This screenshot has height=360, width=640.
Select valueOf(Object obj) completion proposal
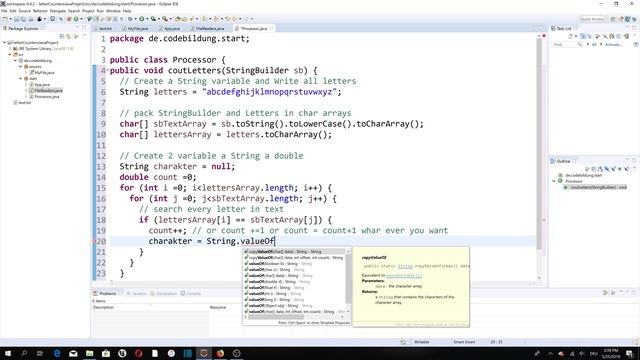[x=294, y=306]
